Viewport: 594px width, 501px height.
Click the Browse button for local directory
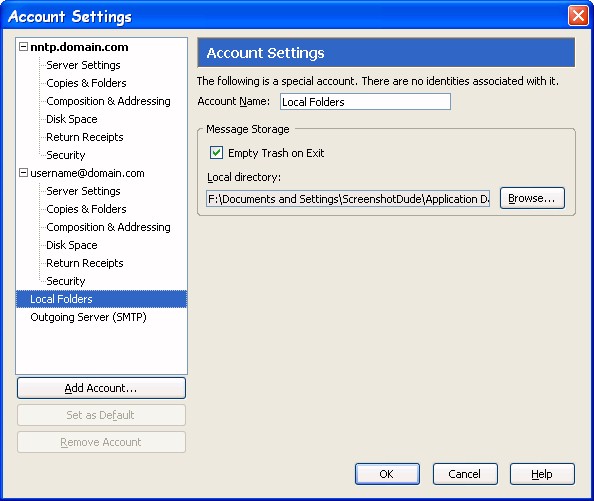[532, 198]
